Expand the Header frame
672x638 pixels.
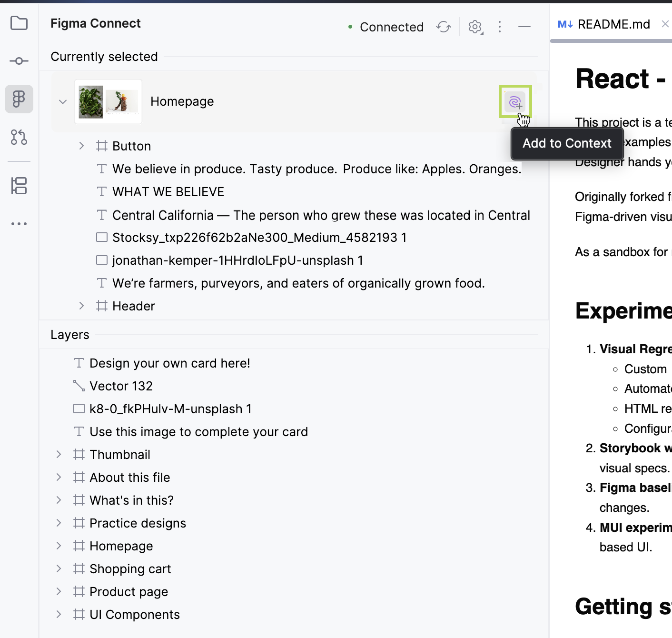coord(81,306)
